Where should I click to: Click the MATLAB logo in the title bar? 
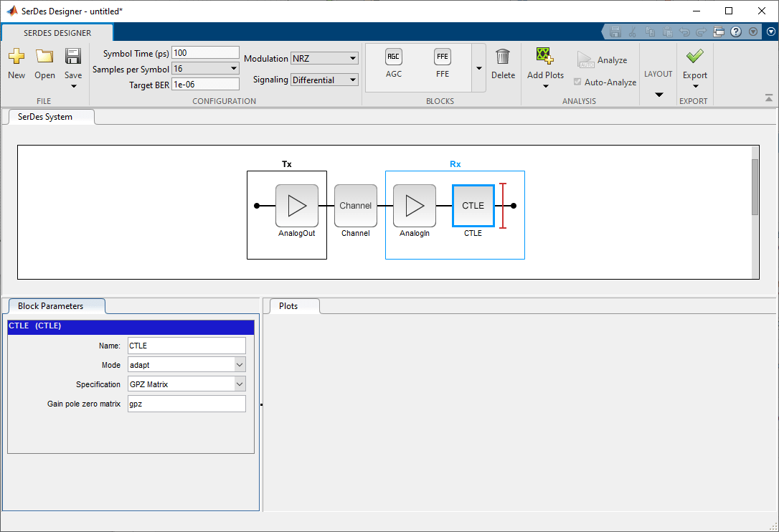[11, 11]
